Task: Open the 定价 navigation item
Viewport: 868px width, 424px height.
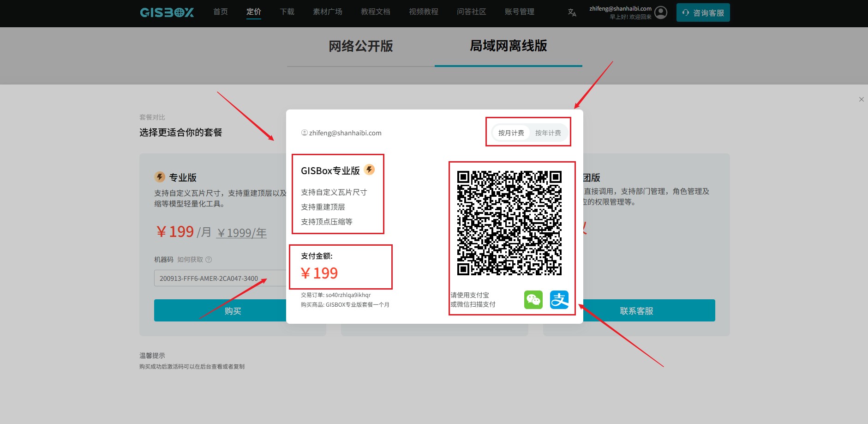Action: 254,12
